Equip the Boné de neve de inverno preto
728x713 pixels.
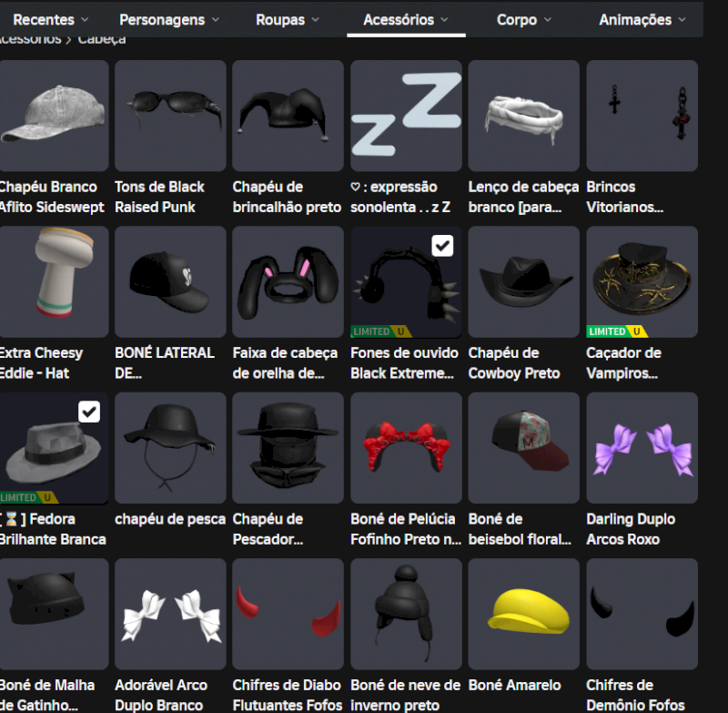(406, 614)
